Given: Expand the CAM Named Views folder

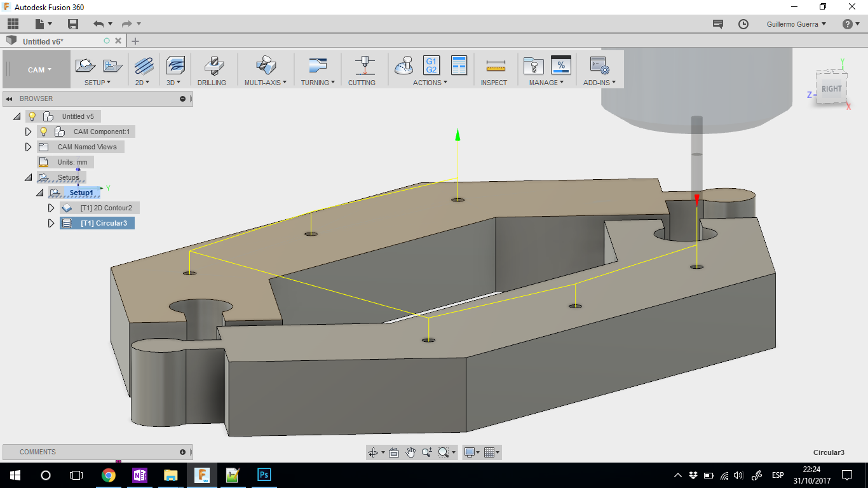Looking at the screenshot, I should [28, 147].
